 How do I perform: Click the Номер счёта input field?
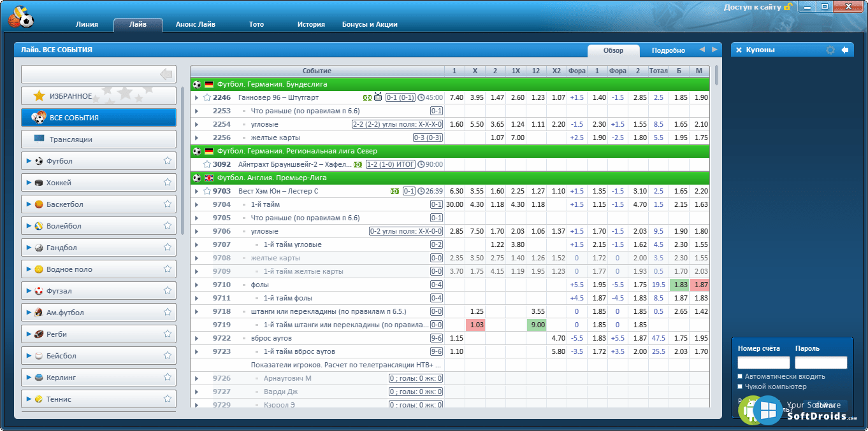pyautogui.click(x=763, y=362)
